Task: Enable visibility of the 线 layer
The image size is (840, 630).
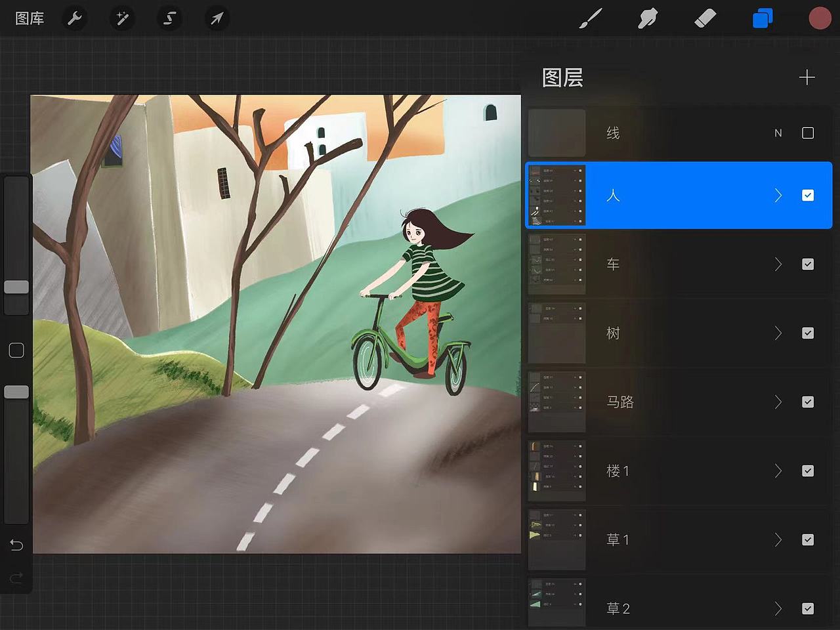Action: [808, 133]
